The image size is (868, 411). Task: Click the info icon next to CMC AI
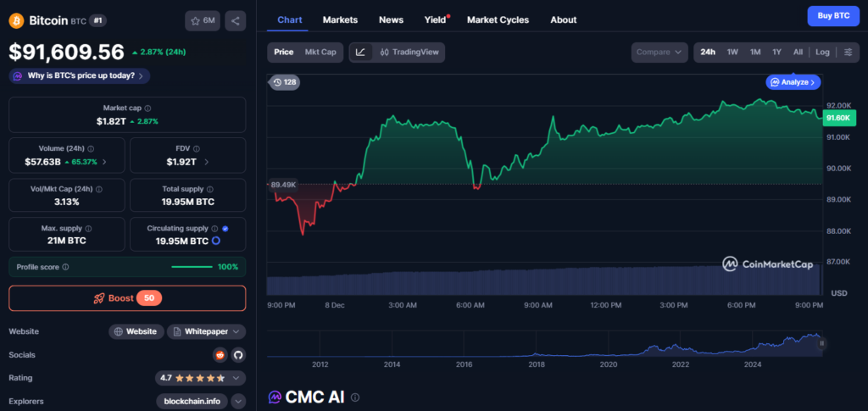click(355, 397)
